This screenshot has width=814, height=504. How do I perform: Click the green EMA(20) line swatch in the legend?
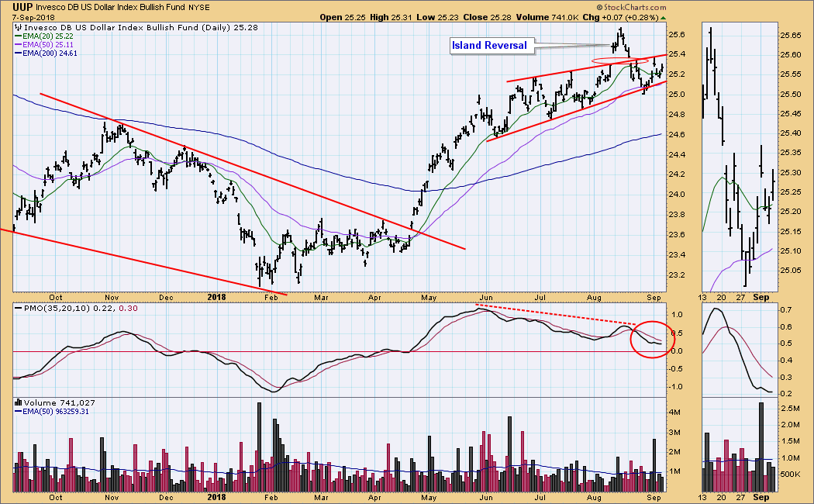(18, 36)
